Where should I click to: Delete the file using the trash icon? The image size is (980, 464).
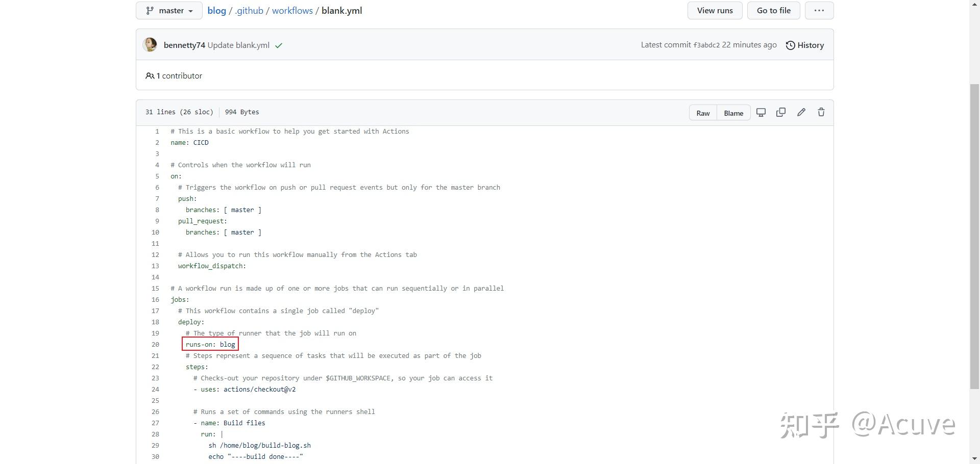(x=821, y=112)
